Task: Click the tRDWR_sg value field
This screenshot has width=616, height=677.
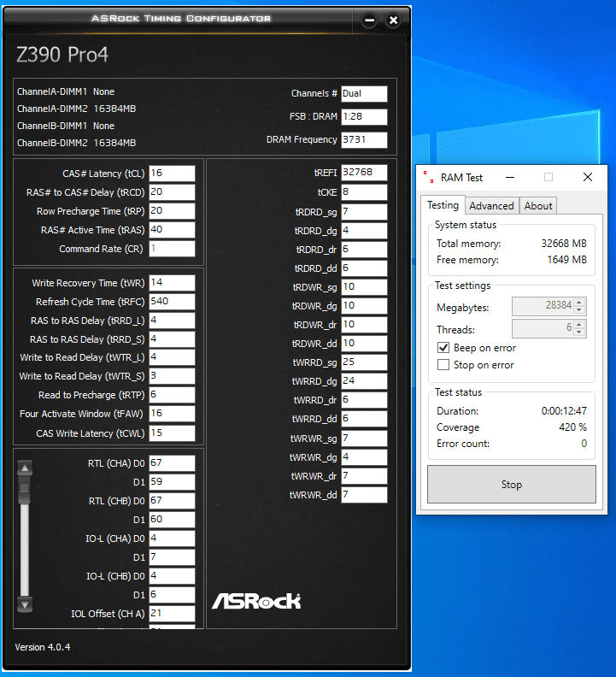Action: (364, 287)
